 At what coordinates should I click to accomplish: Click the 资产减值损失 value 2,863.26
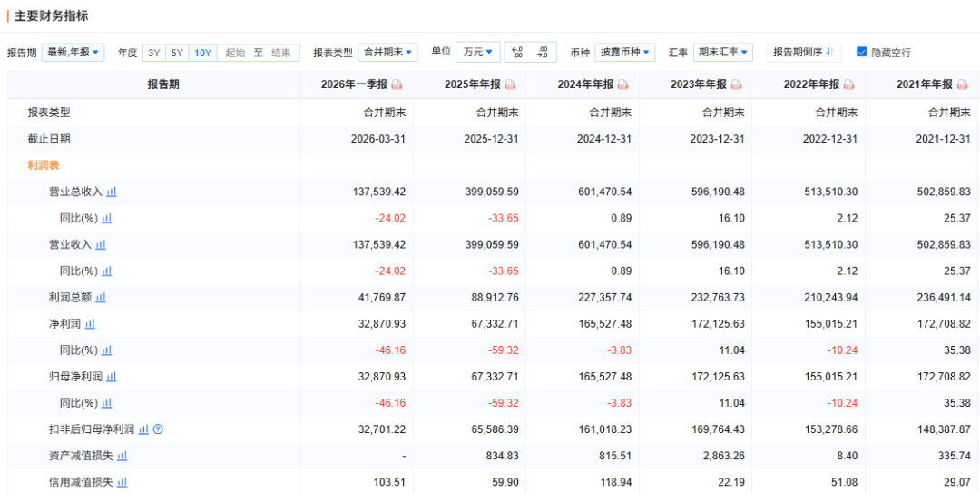tap(724, 456)
